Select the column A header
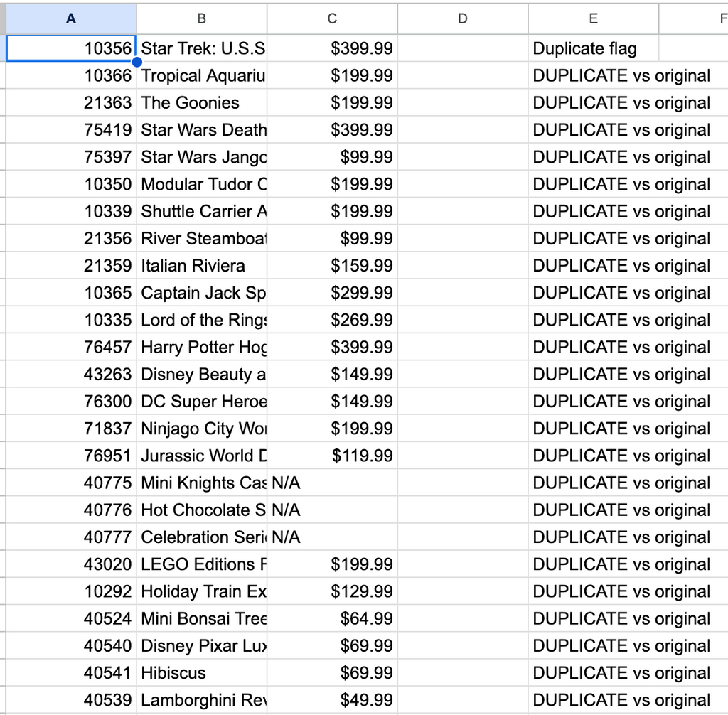 click(69, 18)
